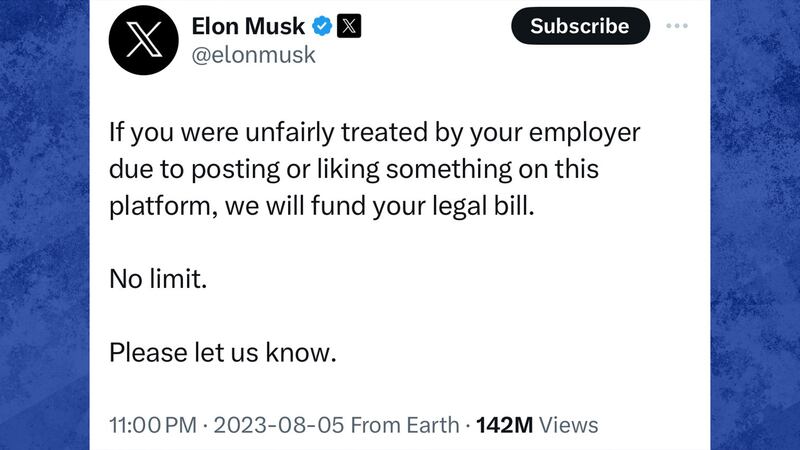Open the 142M view count
The image size is (800, 450).
[x=505, y=425]
